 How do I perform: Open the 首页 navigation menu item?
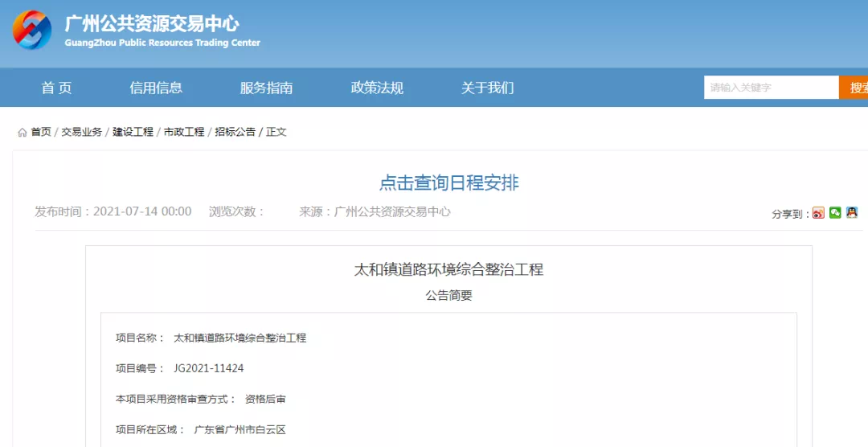[56, 88]
